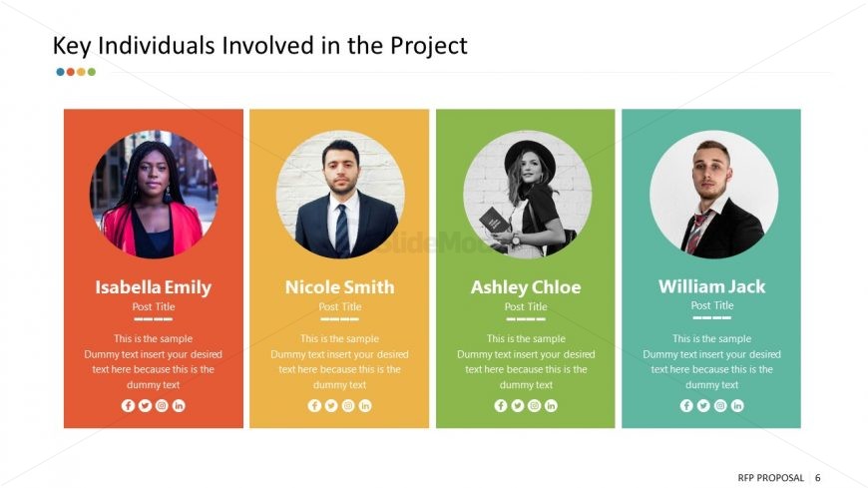Click the blue dot under the title

(x=60, y=72)
